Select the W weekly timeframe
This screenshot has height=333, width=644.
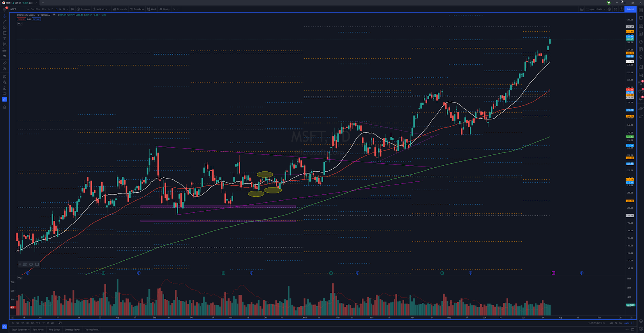pos(60,9)
